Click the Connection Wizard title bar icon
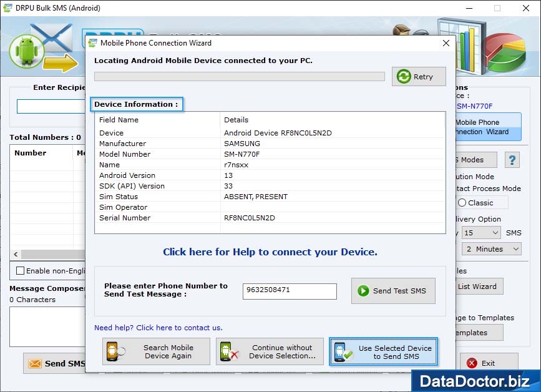The image size is (541, 392). (x=92, y=43)
